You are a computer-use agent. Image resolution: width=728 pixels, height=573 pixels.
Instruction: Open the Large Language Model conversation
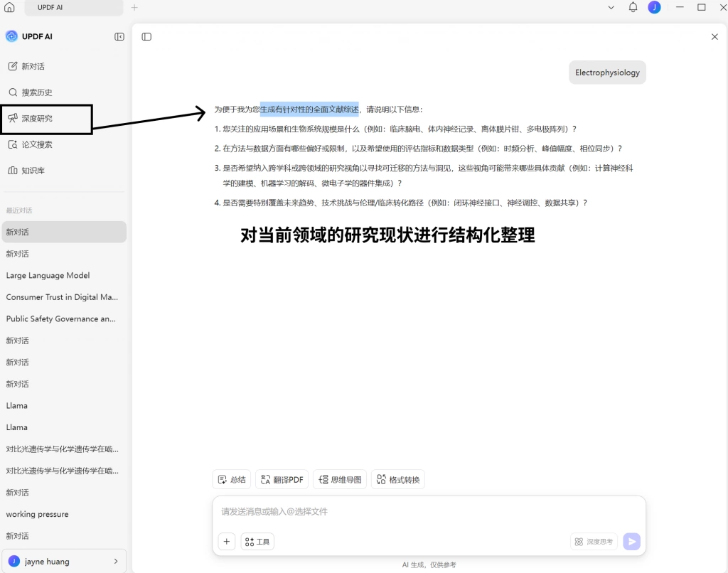click(64, 275)
